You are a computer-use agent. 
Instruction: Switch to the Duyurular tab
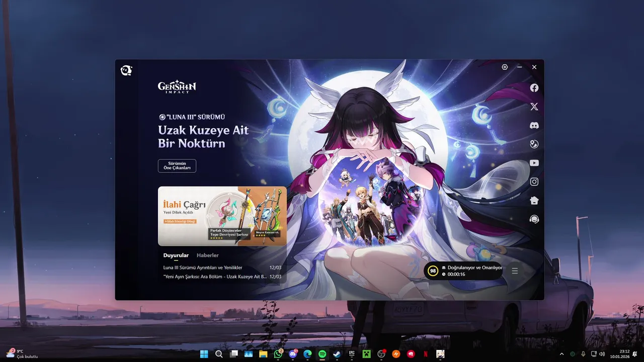click(176, 255)
